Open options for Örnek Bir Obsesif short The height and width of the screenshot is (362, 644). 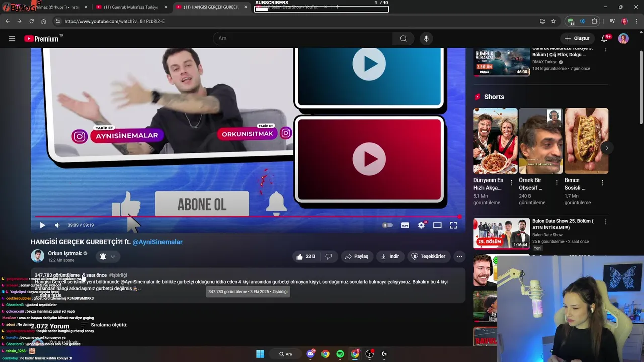pos(557,183)
